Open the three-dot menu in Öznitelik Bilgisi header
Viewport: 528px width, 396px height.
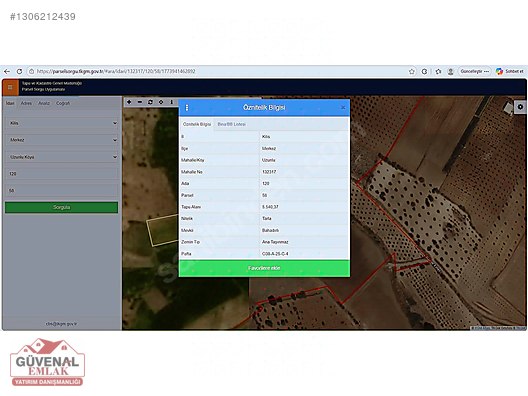[x=187, y=107]
